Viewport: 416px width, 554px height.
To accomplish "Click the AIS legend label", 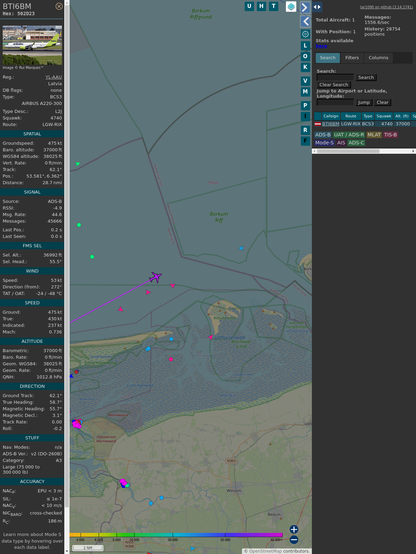I will click(341, 143).
